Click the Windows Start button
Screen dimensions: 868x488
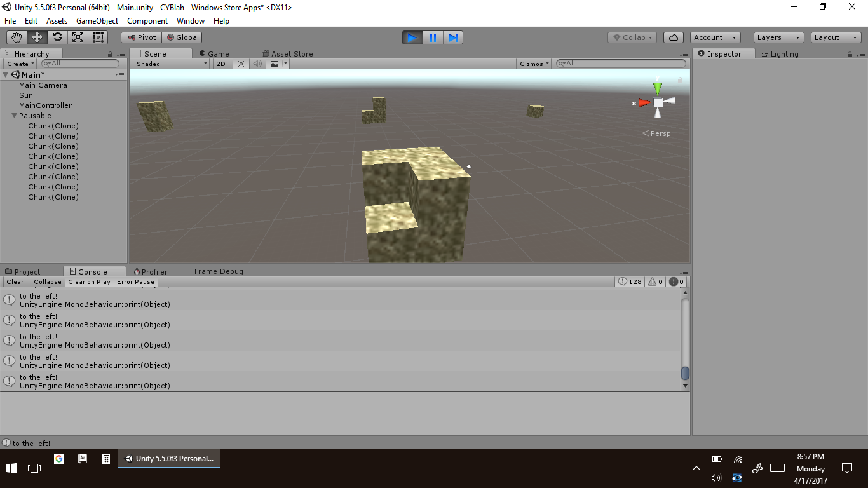coord(11,468)
